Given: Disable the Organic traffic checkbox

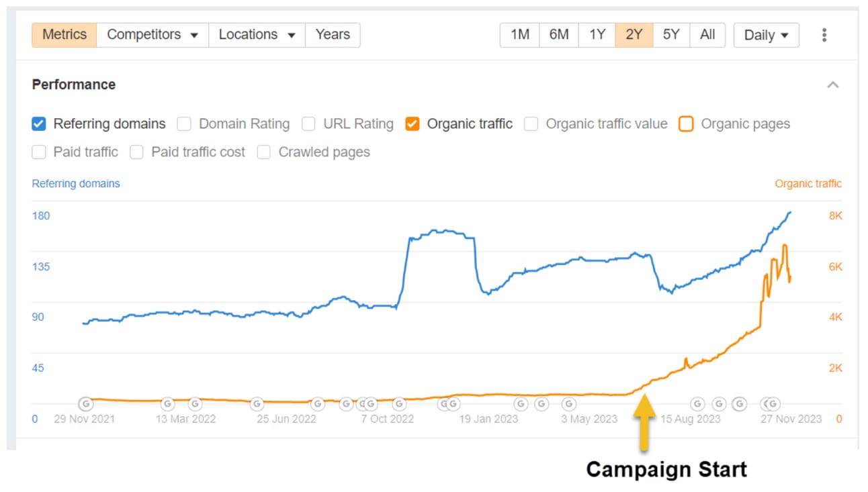Looking at the screenshot, I should click(413, 124).
